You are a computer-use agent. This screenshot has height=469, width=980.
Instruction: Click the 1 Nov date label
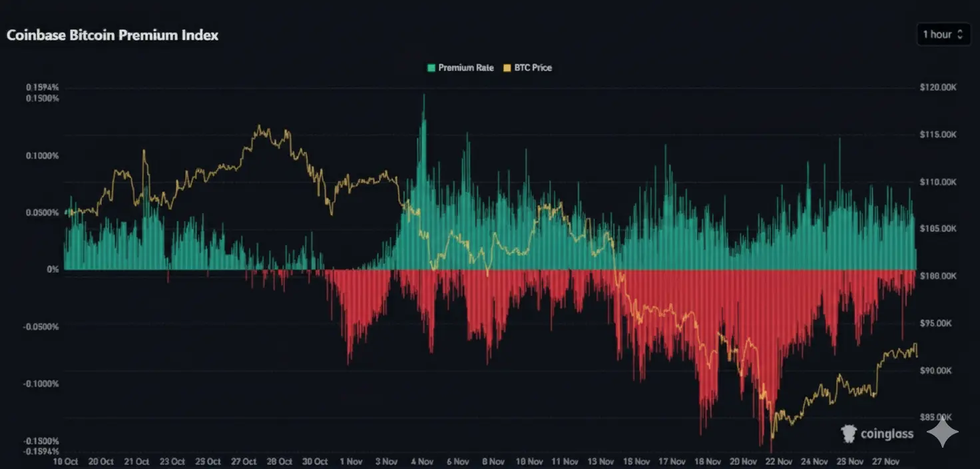click(x=351, y=462)
